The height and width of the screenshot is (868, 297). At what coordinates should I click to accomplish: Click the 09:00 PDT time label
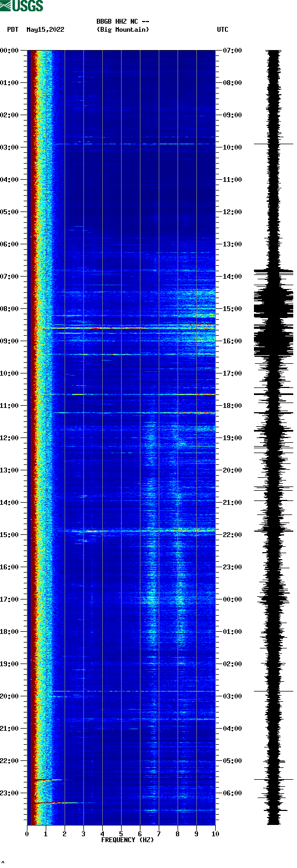[10, 341]
